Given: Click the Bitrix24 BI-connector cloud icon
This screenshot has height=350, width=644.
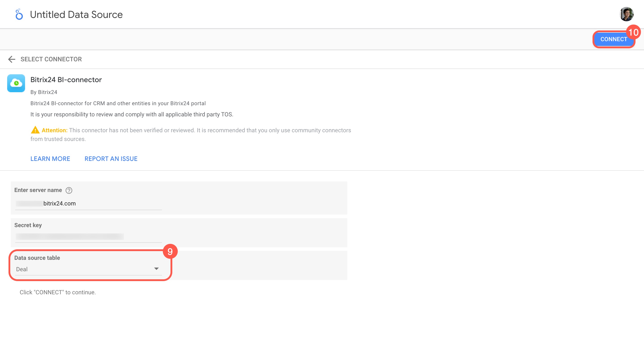Looking at the screenshot, I should 16,83.
